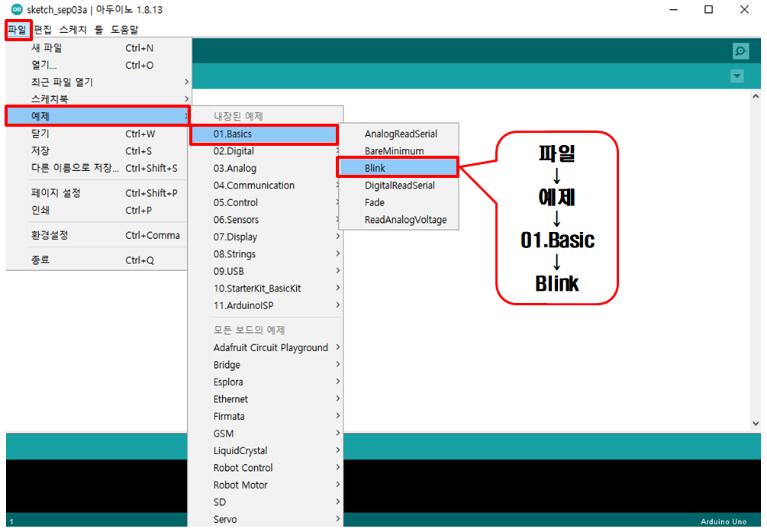
Task: Expand SD examples submenu
Action: [x=266, y=501]
